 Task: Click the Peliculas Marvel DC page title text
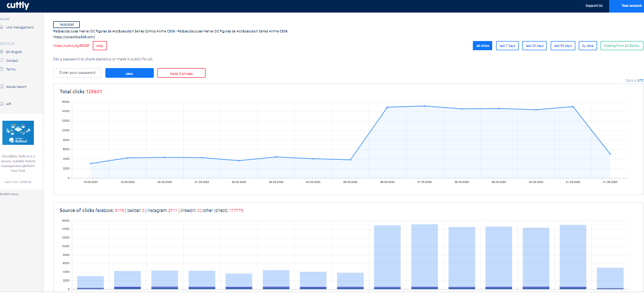(x=170, y=31)
